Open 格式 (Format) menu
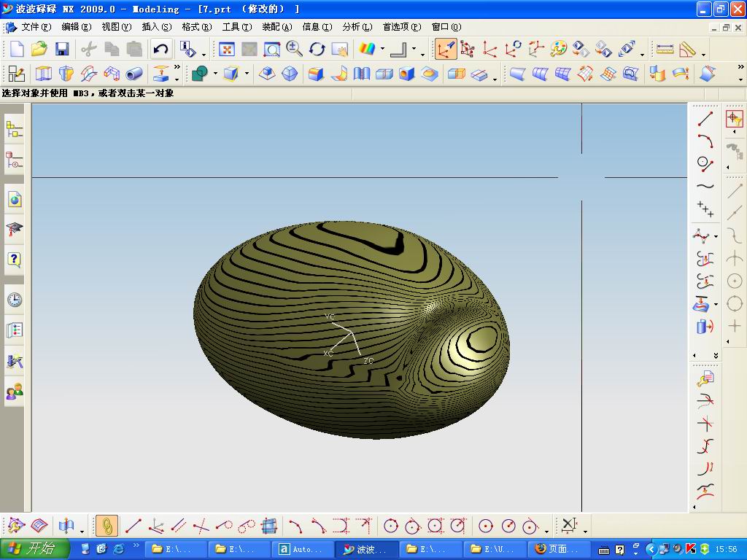This screenshot has height=560, width=747. click(197, 27)
